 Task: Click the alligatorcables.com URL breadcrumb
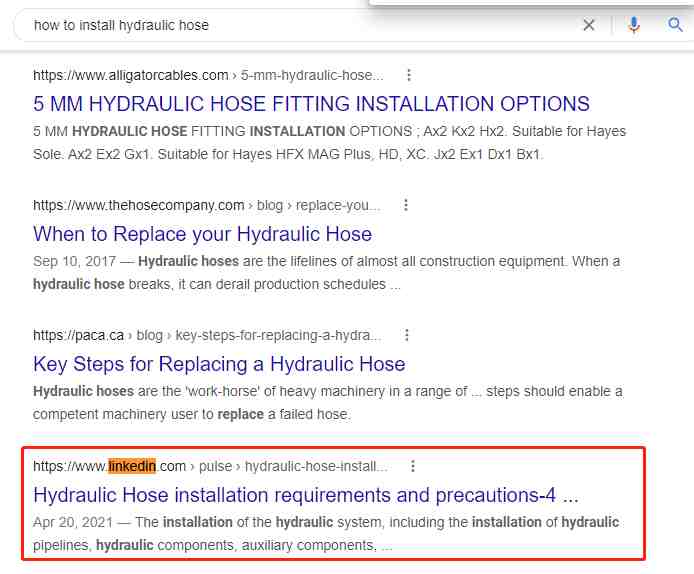pos(208,76)
